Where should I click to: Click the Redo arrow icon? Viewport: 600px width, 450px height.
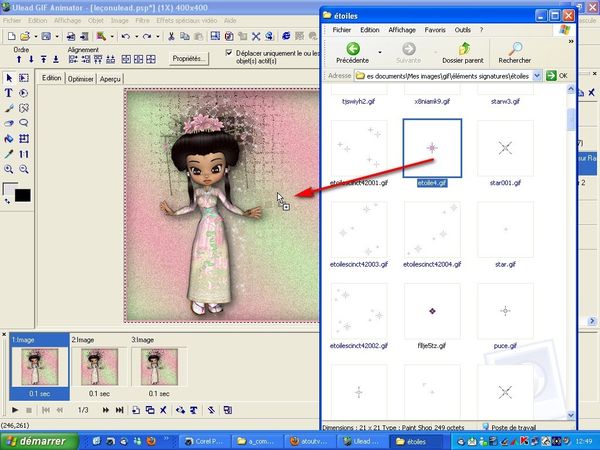coord(147,36)
